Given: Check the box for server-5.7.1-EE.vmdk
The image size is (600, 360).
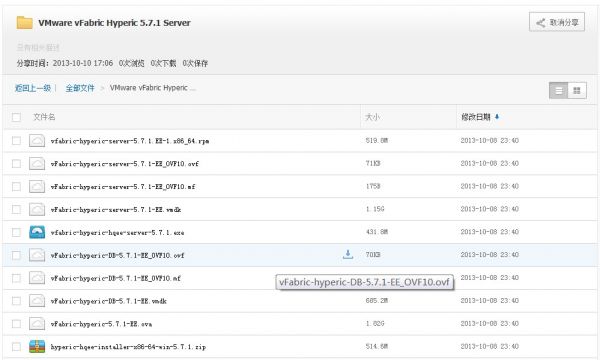Looking at the screenshot, I should tap(16, 209).
